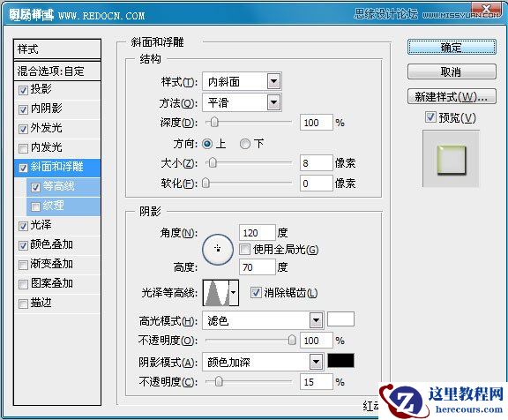Select 混合选项:自定 blending options
The width and height of the screenshot is (508, 420).
coord(57,71)
